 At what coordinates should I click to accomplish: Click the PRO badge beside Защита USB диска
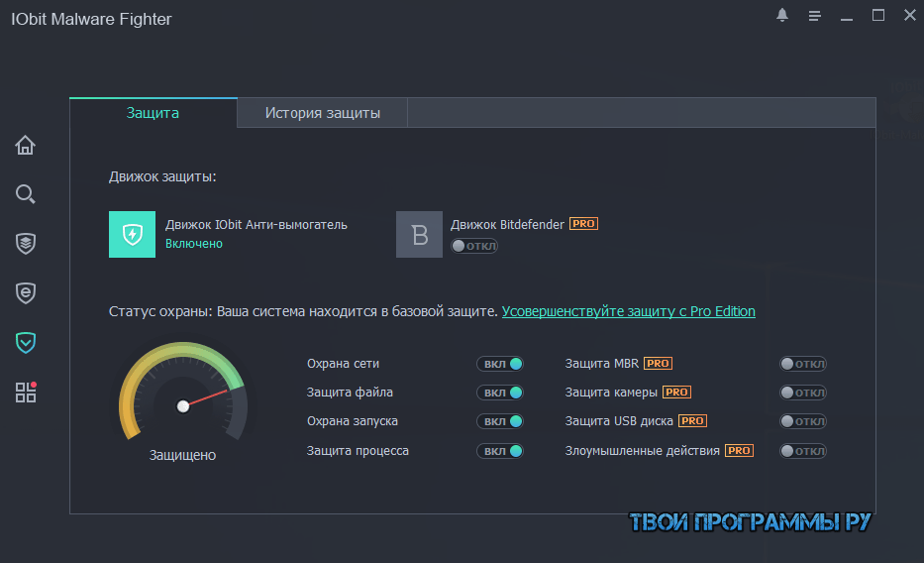click(x=692, y=421)
